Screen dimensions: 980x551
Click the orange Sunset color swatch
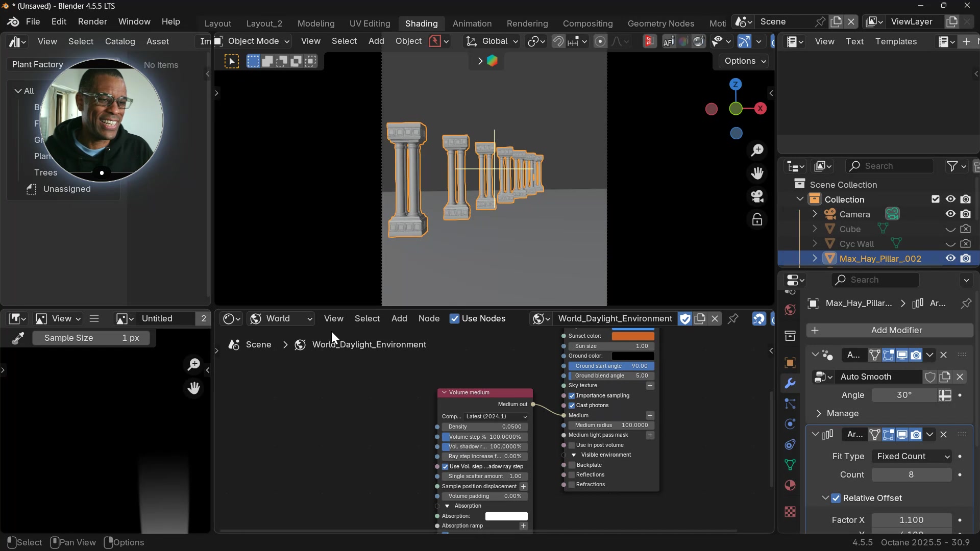pos(633,336)
